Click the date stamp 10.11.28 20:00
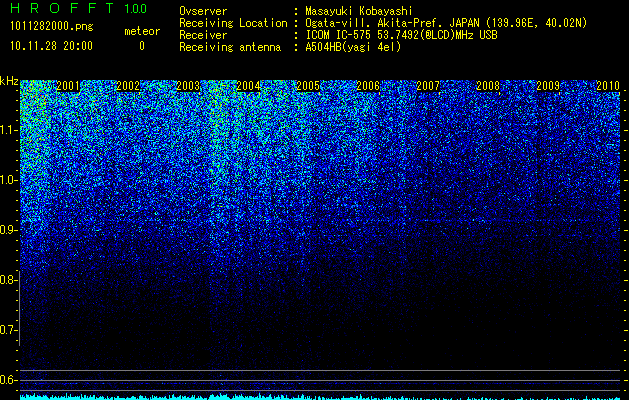 tap(51, 46)
